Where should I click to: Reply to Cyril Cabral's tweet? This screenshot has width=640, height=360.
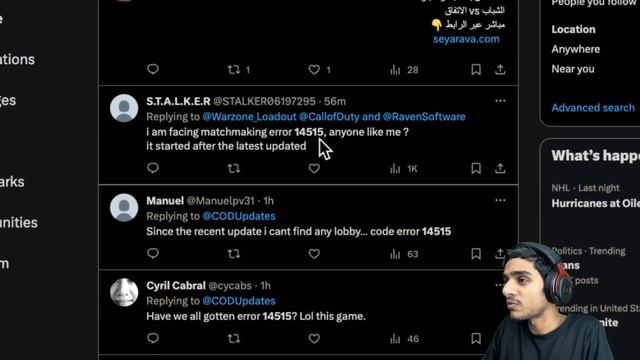pyautogui.click(x=153, y=338)
